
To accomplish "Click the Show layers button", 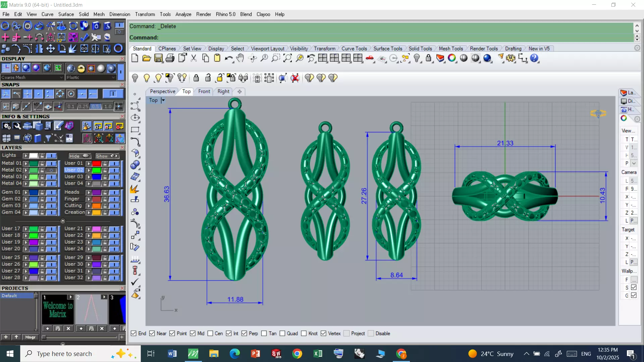I will click(x=107, y=156).
